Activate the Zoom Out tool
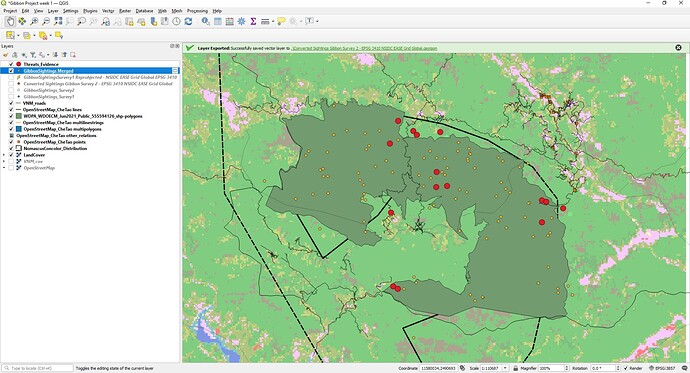 pos(46,21)
